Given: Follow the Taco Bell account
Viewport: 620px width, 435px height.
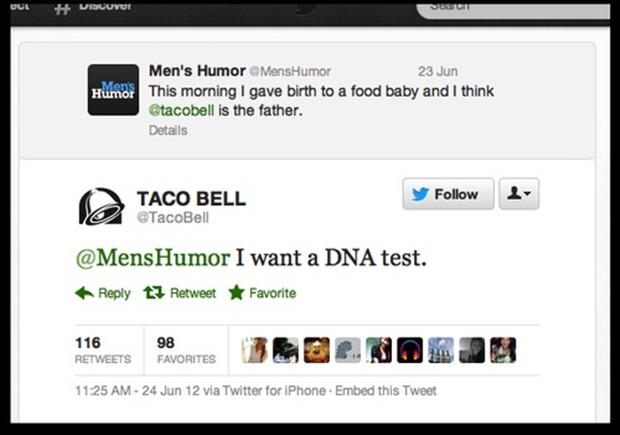Looking at the screenshot, I should pos(447,194).
